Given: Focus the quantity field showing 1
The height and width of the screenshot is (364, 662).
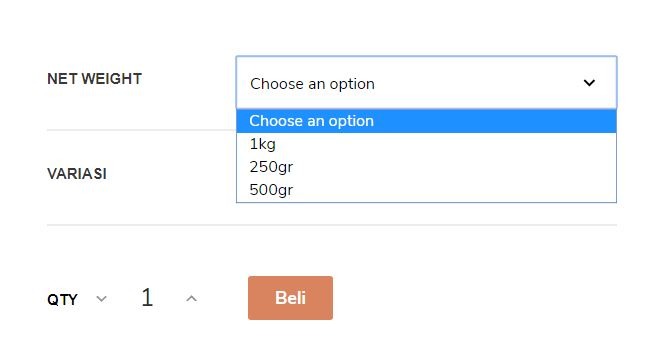Looking at the screenshot, I should tap(147, 298).
